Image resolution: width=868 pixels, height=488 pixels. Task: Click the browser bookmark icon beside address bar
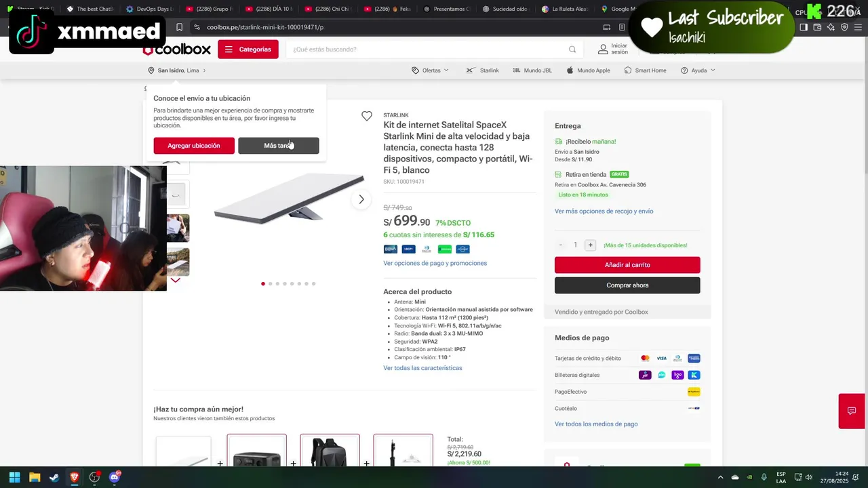pos(179,27)
